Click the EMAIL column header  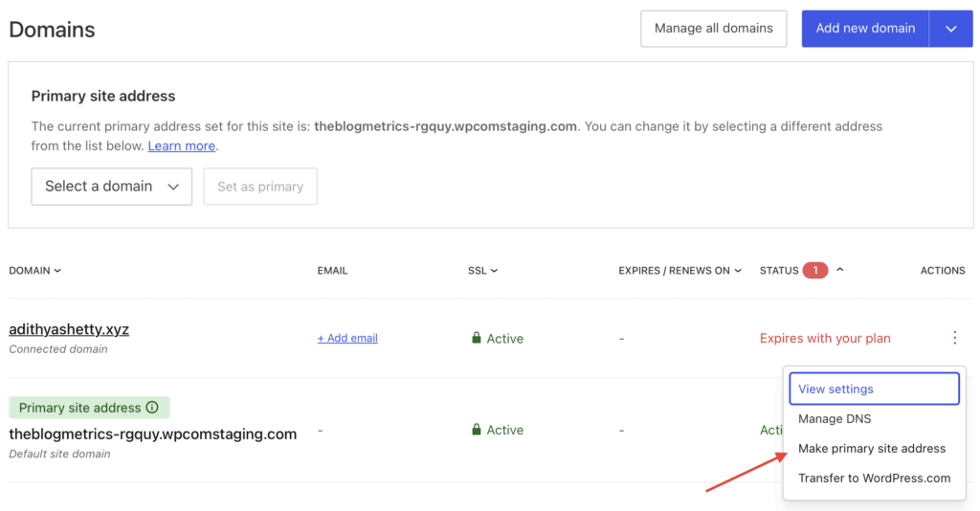tap(332, 271)
